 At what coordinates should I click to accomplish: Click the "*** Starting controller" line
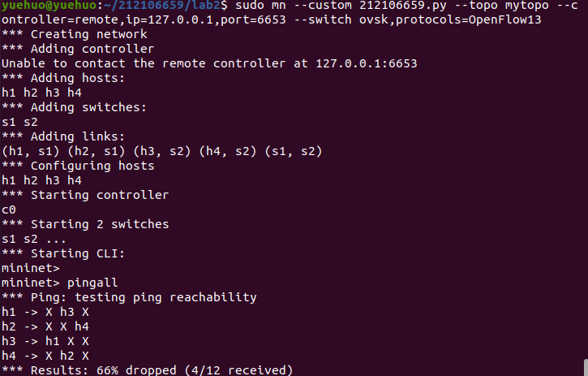85,195
